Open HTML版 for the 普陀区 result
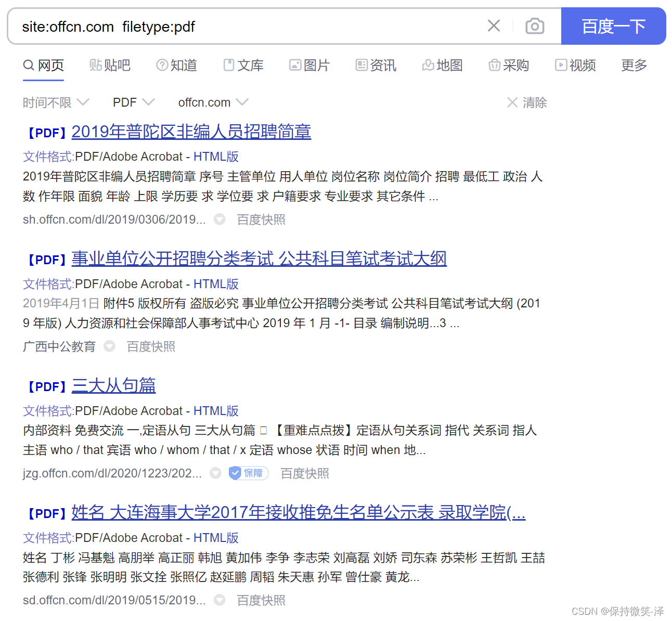This screenshot has height=621, width=672. (x=216, y=157)
